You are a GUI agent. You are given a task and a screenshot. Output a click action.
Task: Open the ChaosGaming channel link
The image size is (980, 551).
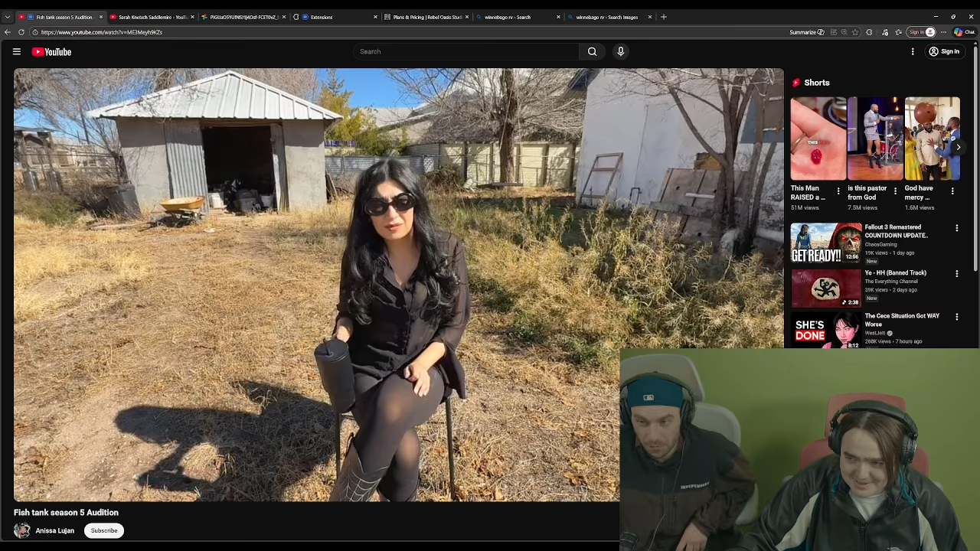click(x=880, y=244)
